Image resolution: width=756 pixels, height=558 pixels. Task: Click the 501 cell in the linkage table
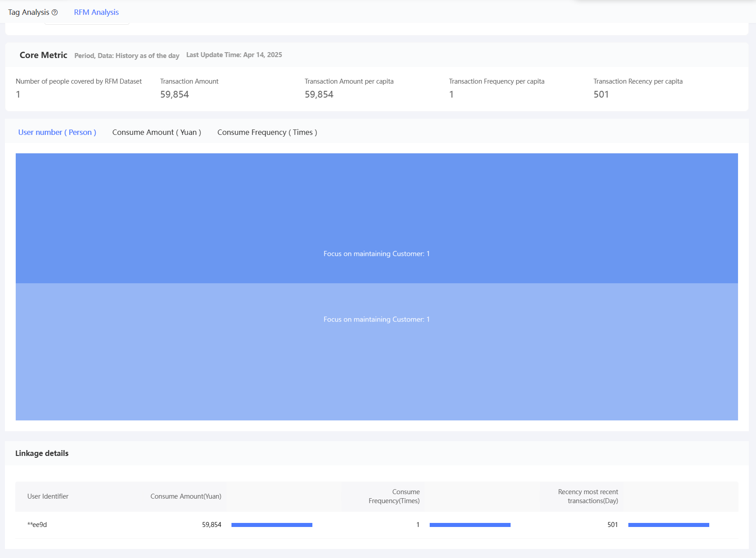coord(613,525)
